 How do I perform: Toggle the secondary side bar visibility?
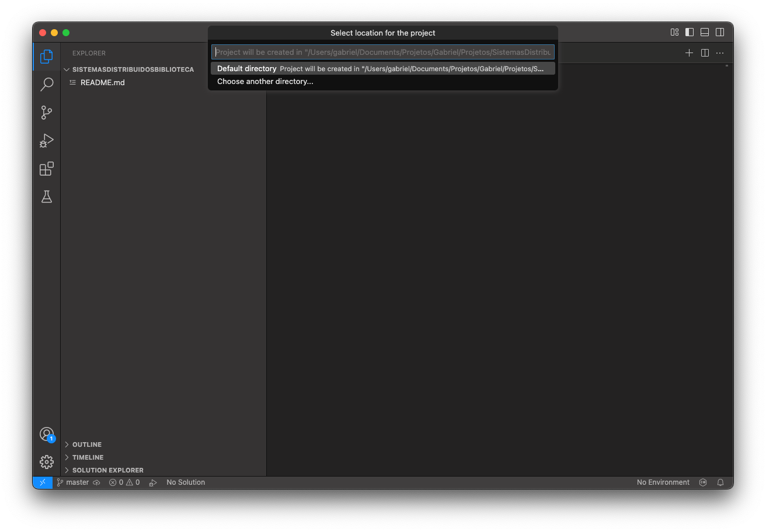pos(720,33)
